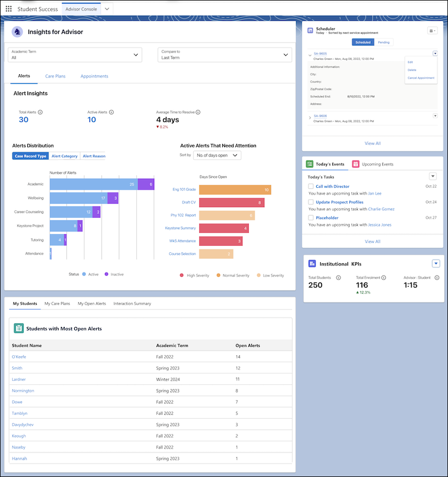Click the Upcoming Events pink calendar icon
This screenshot has width=448, height=477.
pos(355,164)
